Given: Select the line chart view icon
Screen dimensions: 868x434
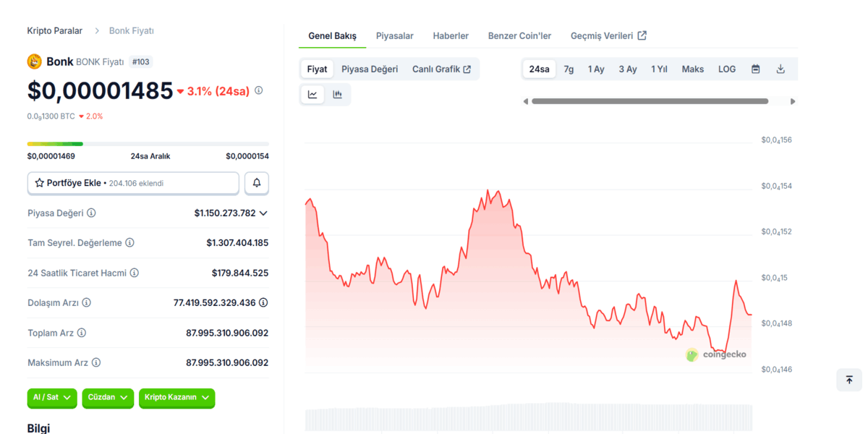Looking at the screenshot, I should coord(312,94).
